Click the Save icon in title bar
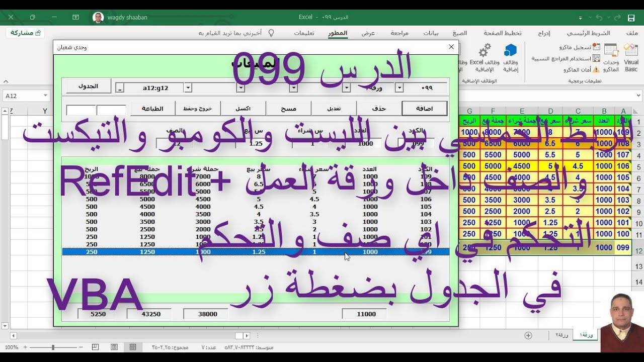Viewport: 644px width, 362px height. [x=631, y=18]
